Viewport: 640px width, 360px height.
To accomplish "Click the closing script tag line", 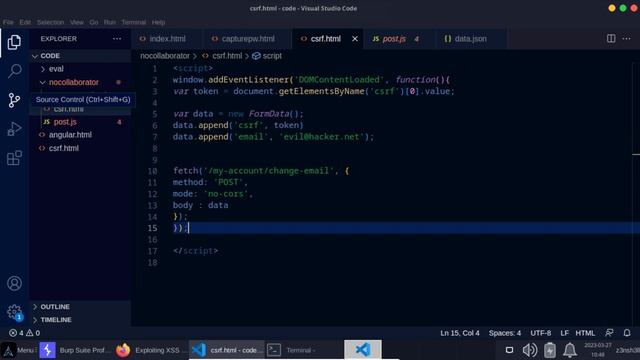I will click(196, 251).
